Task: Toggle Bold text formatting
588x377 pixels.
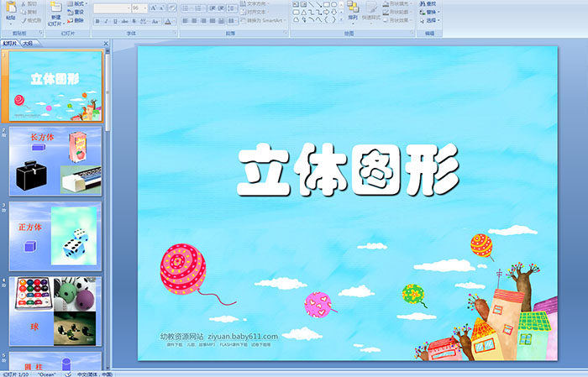Action: tap(97, 21)
